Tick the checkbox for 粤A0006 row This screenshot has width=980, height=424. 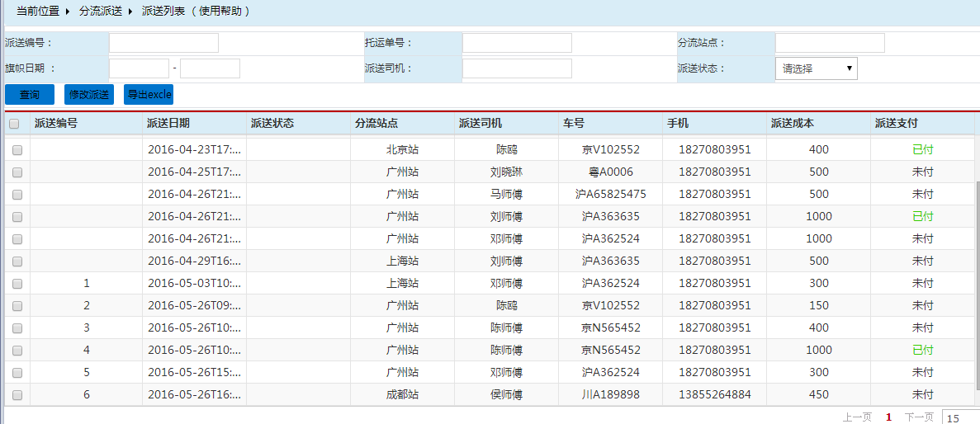coord(17,172)
